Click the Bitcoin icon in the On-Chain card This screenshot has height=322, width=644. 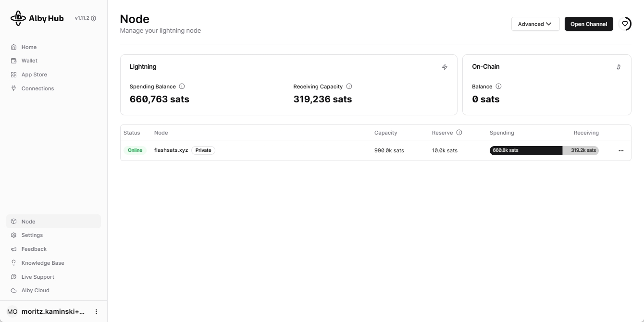pos(619,67)
